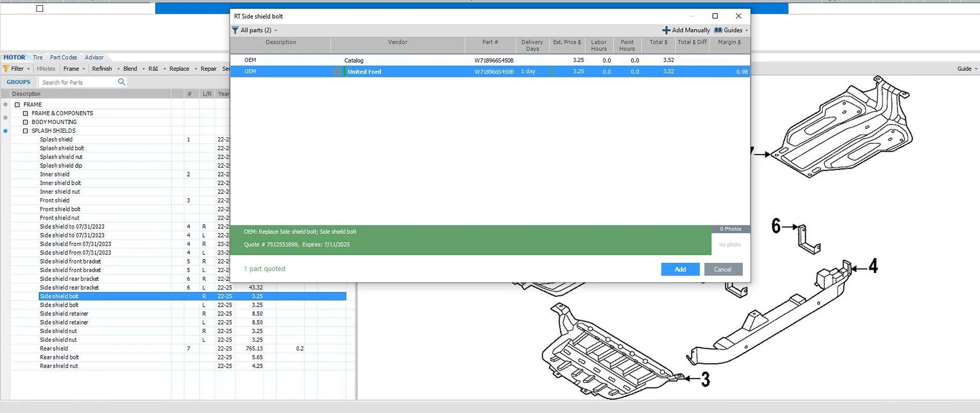Click the Add Manually plus icon
This screenshot has height=413, width=980.
[x=666, y=30]
